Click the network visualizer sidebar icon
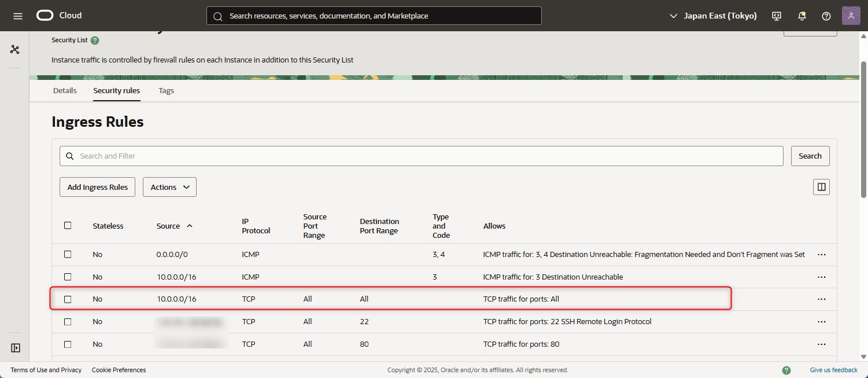868x378 pixels. (x=15, y=50)
